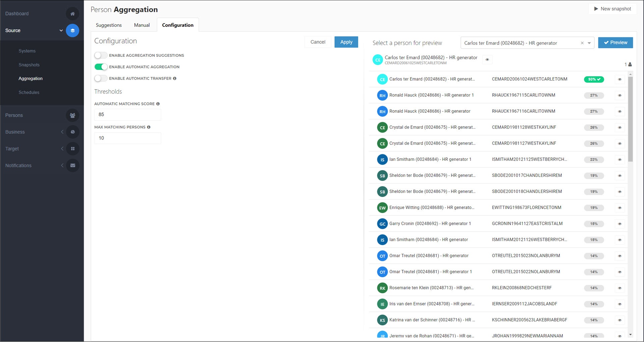The width and height of the screenshot is (644, 342).
Task: Click eye icon for Enrique Witting row
Action: click(620, 208)
